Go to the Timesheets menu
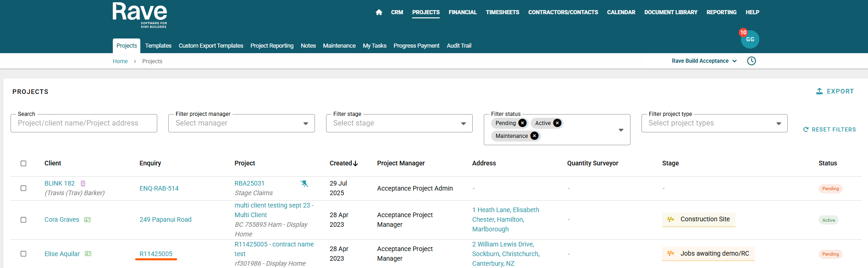 [502, 12]
